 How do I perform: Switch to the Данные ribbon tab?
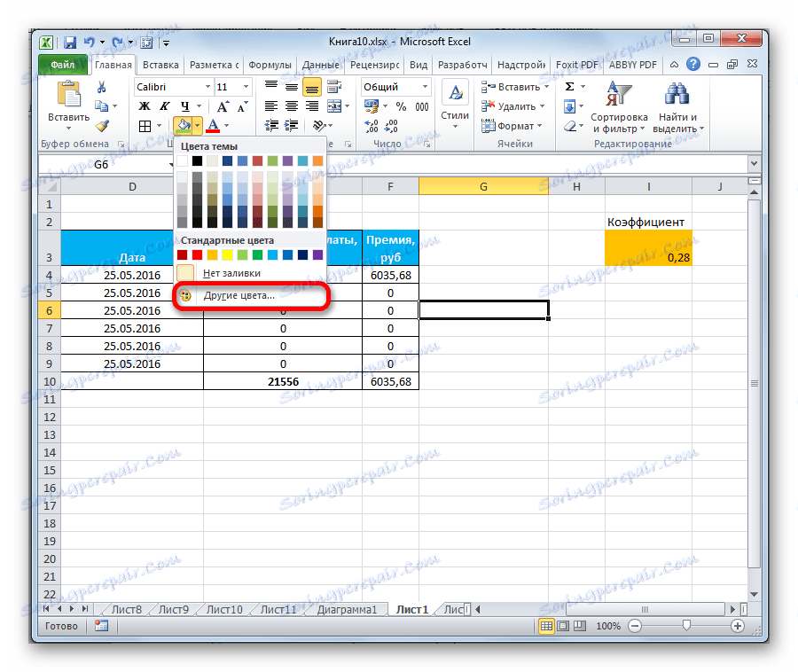click(321, 65)
